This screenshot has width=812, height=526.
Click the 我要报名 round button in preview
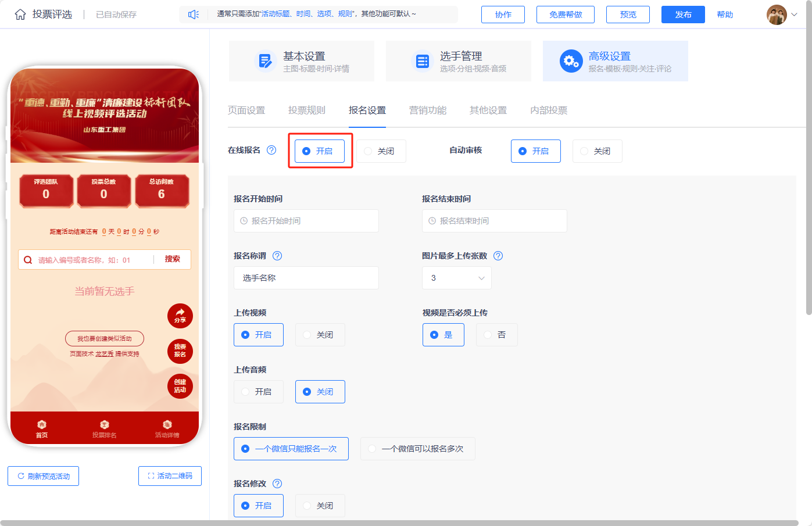tap(180, 350)
